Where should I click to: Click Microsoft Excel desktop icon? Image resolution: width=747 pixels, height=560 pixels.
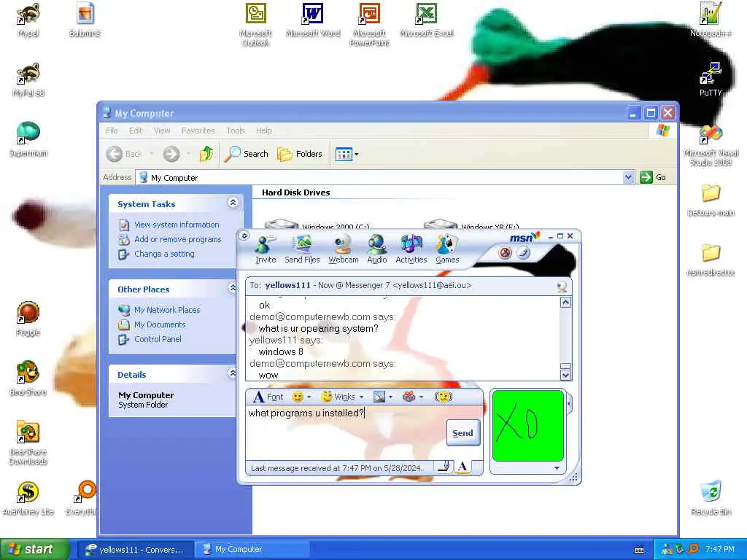click(426, 20)
